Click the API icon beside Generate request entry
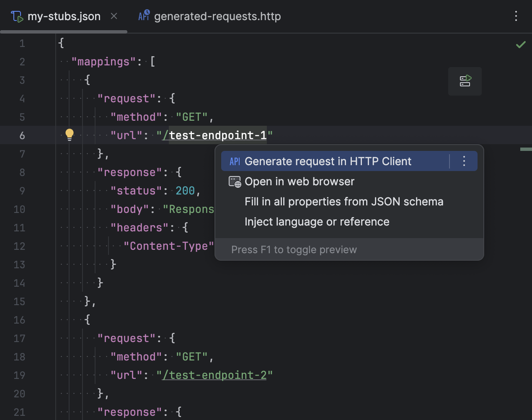This screenshot has height=420, width=532. [x=235, y=161]
